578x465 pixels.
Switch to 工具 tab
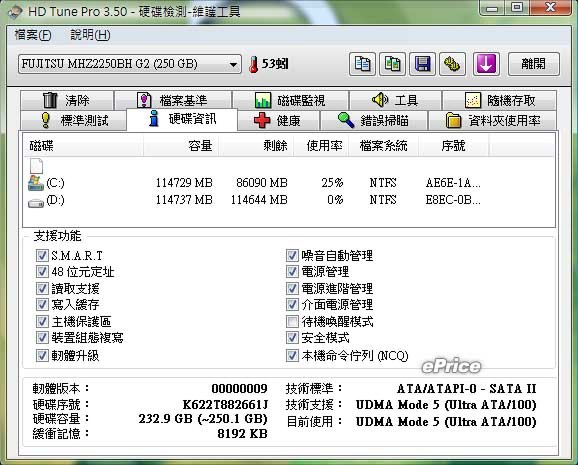(395, 100)
